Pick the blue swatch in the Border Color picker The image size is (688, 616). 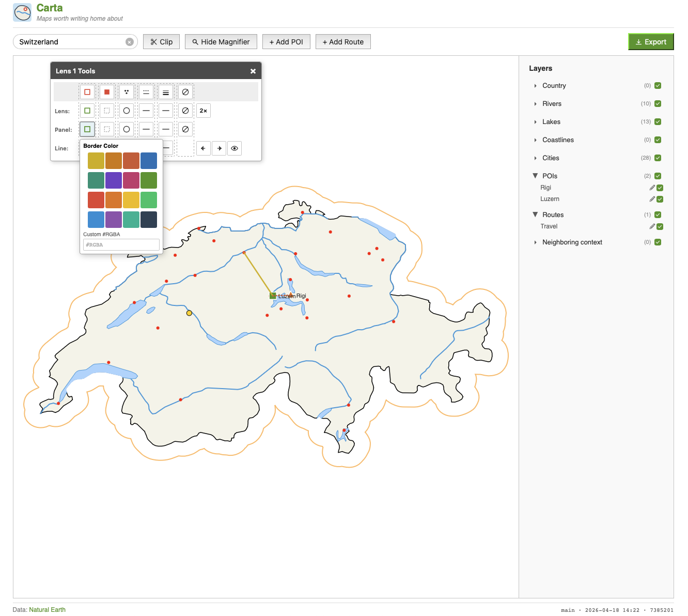tap(149, 160)
